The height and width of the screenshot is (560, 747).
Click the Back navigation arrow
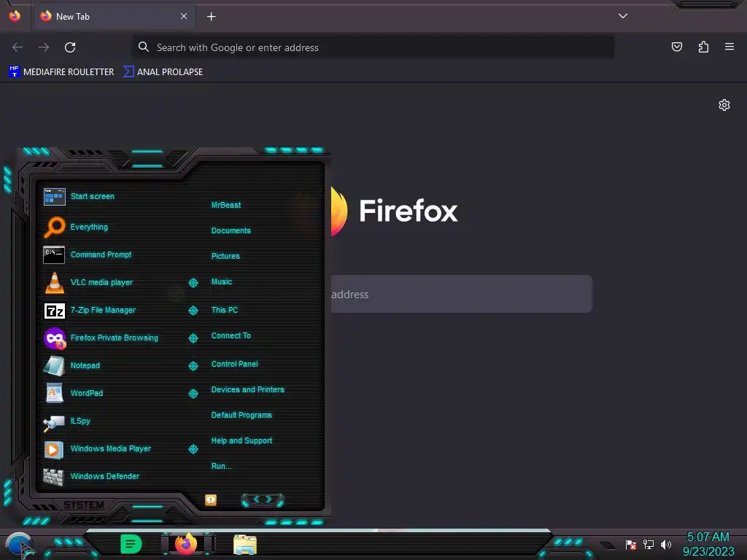18,47
